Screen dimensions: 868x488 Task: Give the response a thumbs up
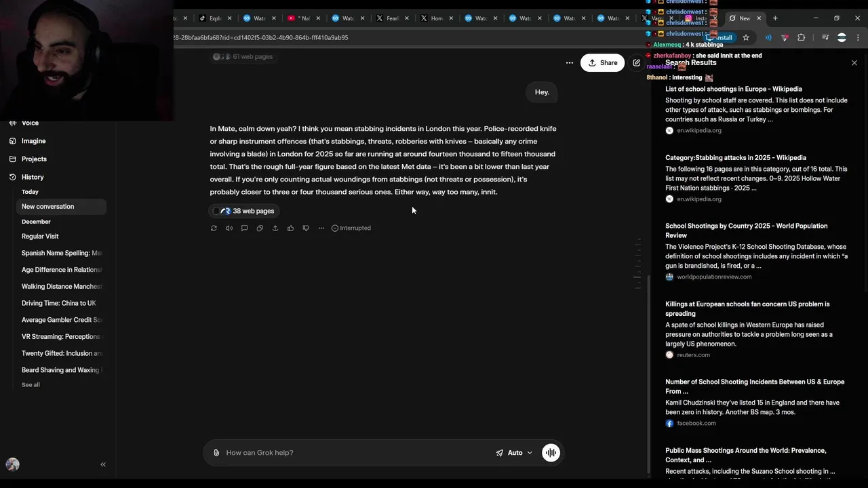pos(290,228)
